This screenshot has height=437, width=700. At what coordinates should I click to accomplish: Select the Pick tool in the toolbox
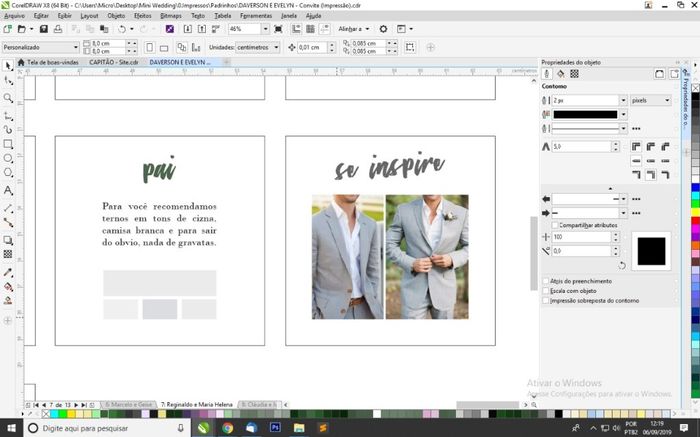click(x=8, y=66)
